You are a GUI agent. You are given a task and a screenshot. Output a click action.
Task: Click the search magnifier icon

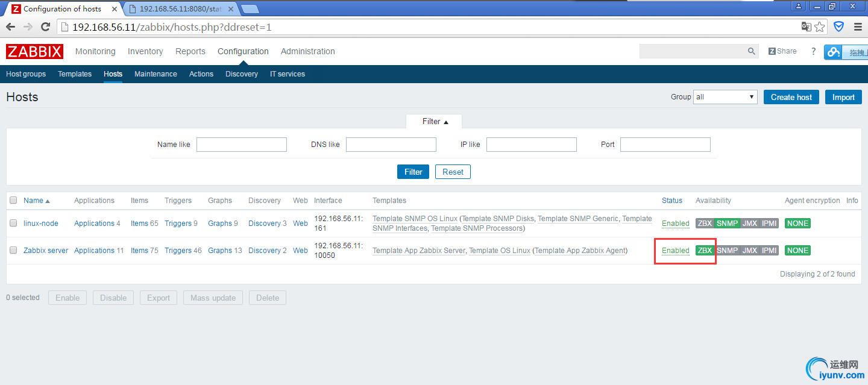pyautogui.click(x=752, y=51)
